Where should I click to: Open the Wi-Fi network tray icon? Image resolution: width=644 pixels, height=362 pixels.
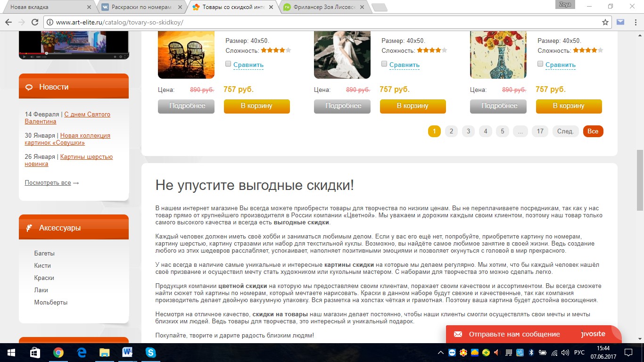tap(554, 353)
